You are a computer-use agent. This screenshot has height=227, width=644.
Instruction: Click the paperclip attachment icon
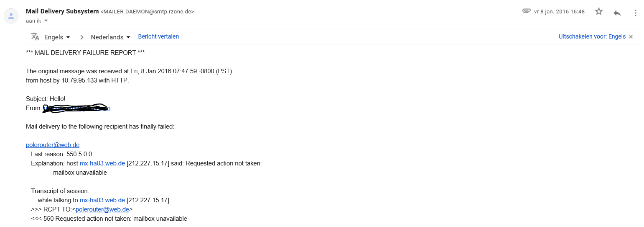click(526, 11)
